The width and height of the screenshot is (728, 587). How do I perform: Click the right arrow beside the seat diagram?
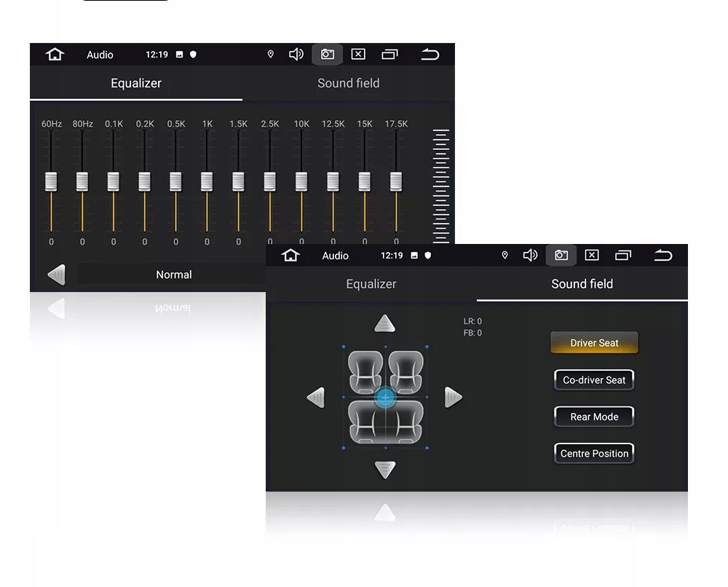453,397
